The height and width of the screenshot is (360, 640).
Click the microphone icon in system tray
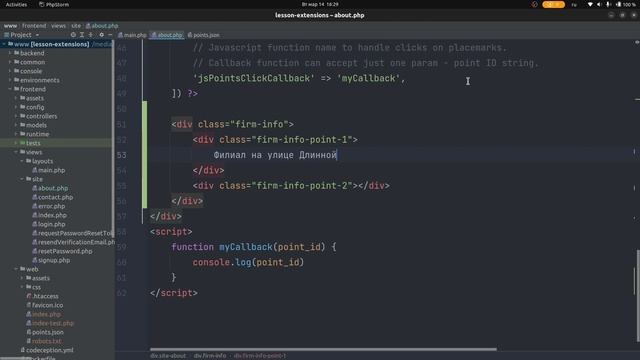pos(608,4)
